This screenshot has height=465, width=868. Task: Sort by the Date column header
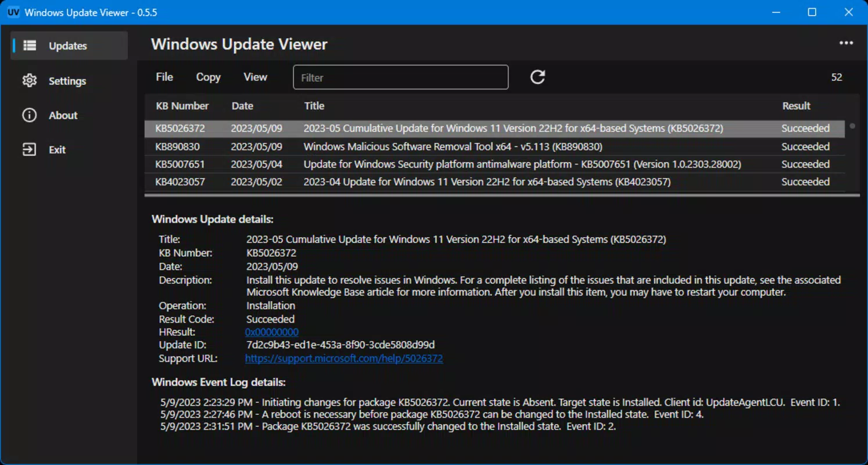242,106
